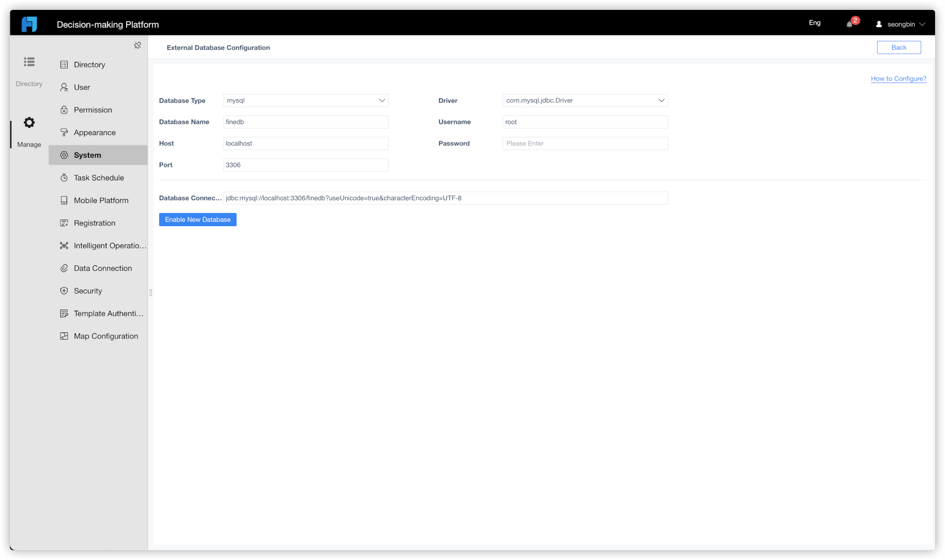Open Map Configuration page
This screenshot has height=560, width=945.
98,336
